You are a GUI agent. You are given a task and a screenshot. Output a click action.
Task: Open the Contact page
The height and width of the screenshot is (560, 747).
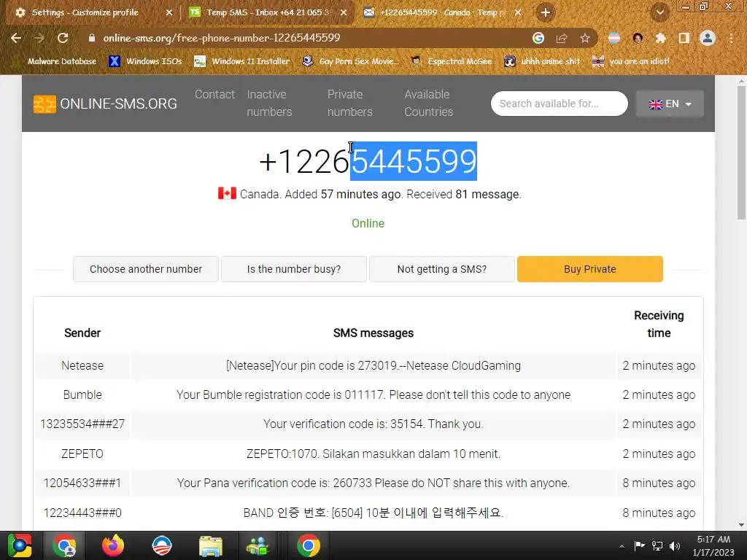pos(215,94)
